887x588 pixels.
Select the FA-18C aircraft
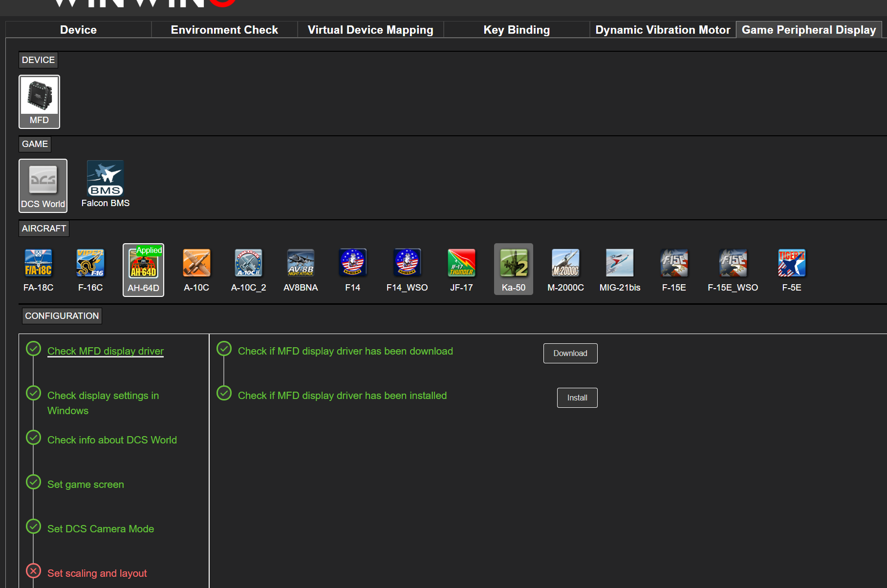(39, 270)
